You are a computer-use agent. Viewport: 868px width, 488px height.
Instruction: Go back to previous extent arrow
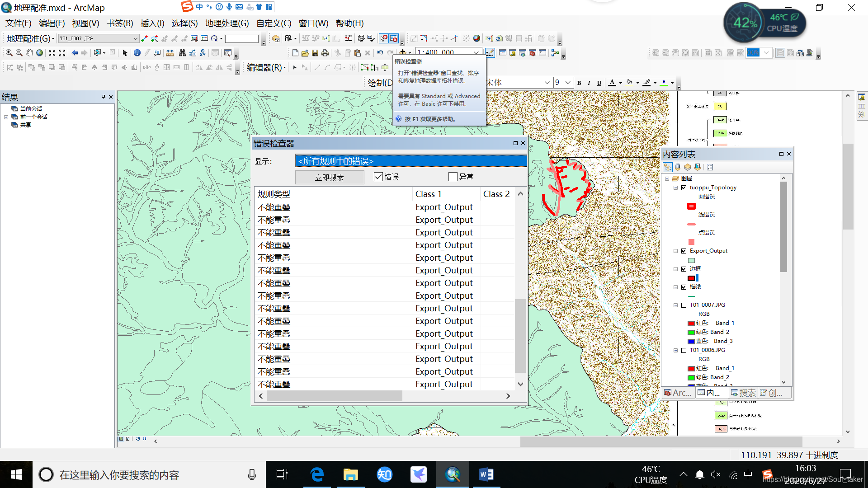(75, 53)
